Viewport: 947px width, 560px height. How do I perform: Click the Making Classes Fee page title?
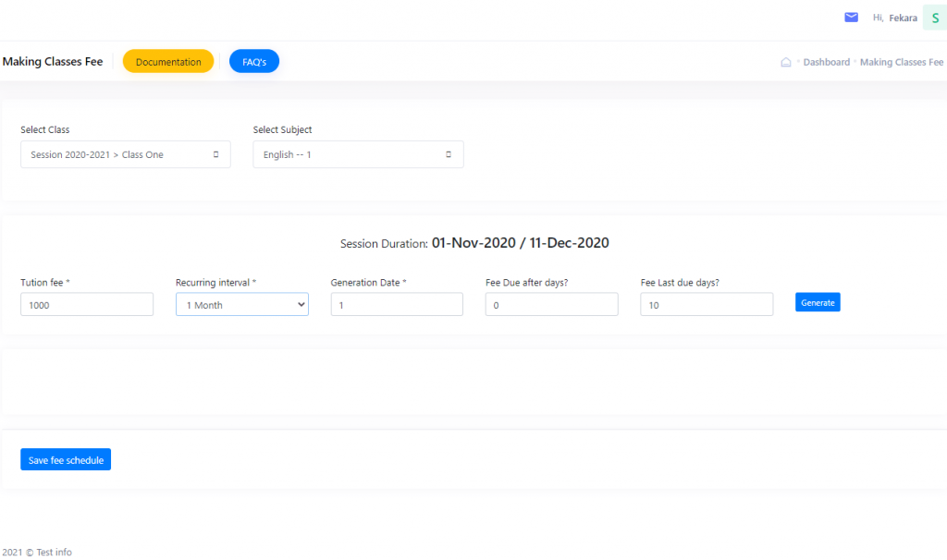[x=53, y=62]
